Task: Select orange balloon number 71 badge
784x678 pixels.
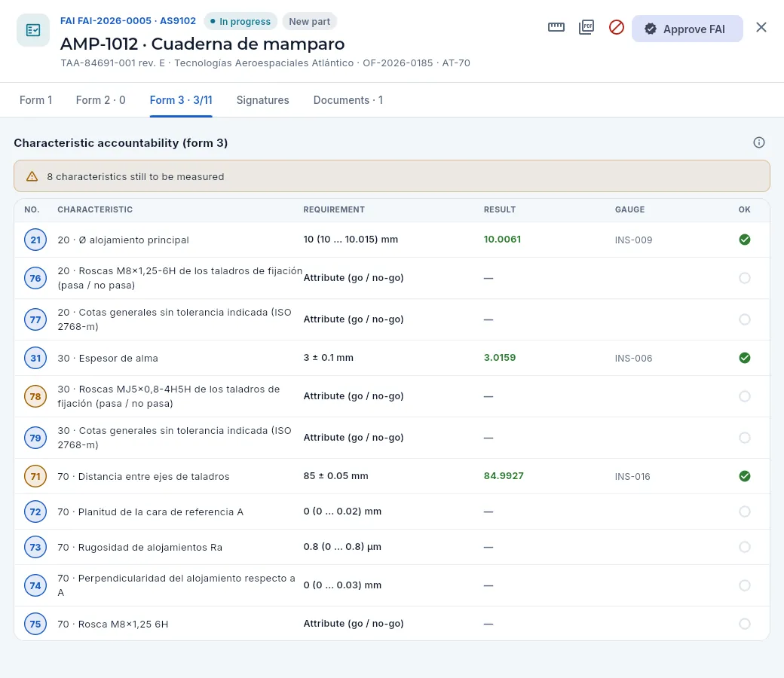Action: point(35,477)
